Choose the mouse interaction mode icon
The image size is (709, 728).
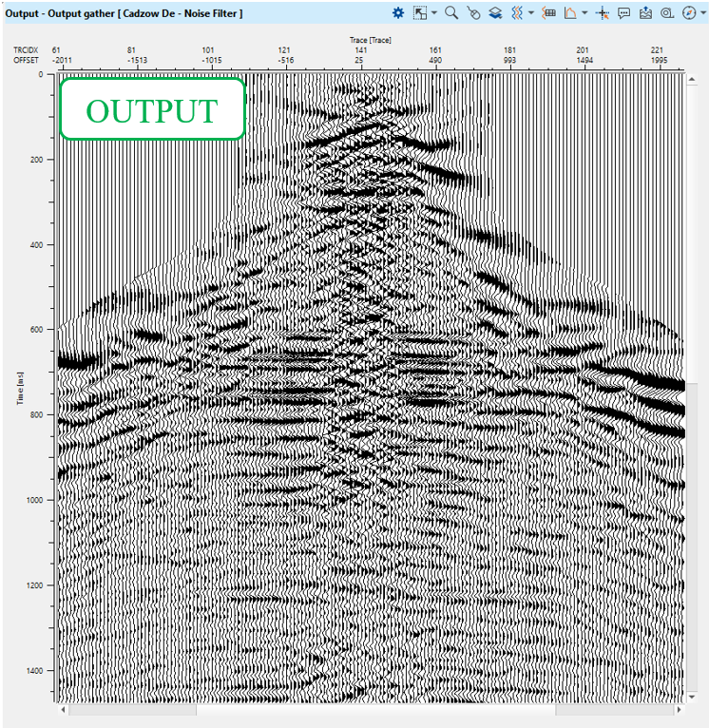pyautogui.click(x=473, y=13)
